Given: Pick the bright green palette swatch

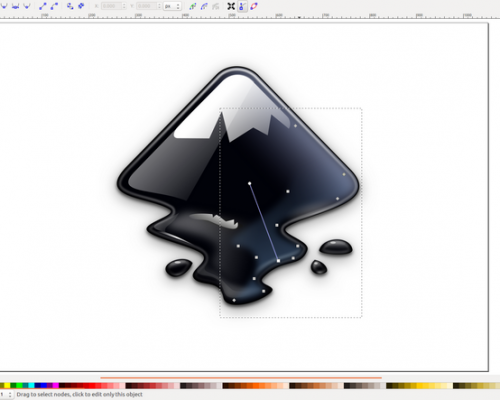Looking at the screenshot, I should [19, 385].
